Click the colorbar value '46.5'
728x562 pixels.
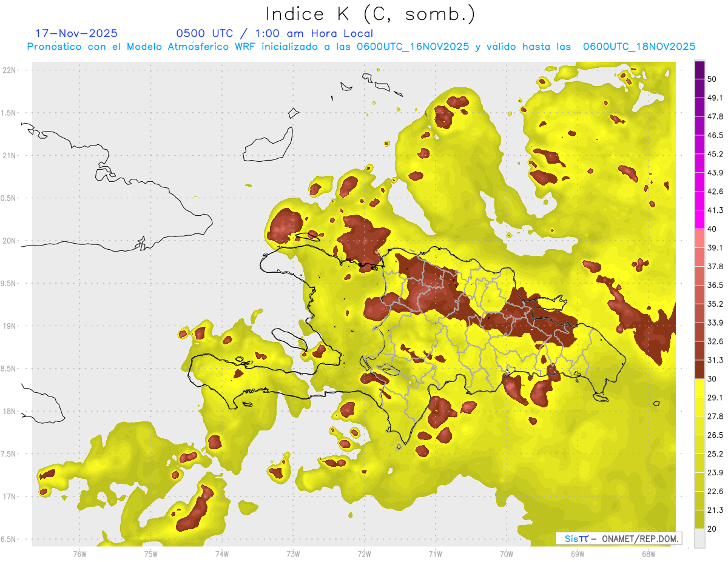point(715,135)
